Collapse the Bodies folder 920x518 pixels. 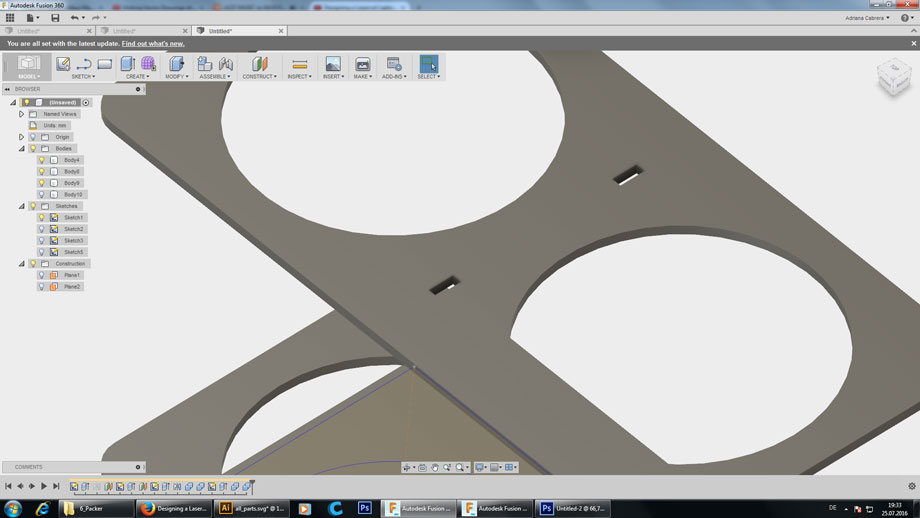21,148
